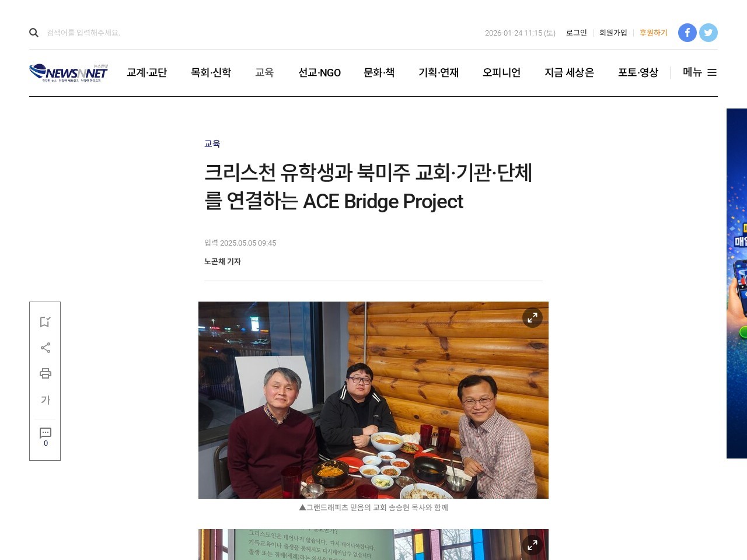Bookmark the article with sidebar icon
The height and width of the screenshot is (560, 747).
[45, 322]
